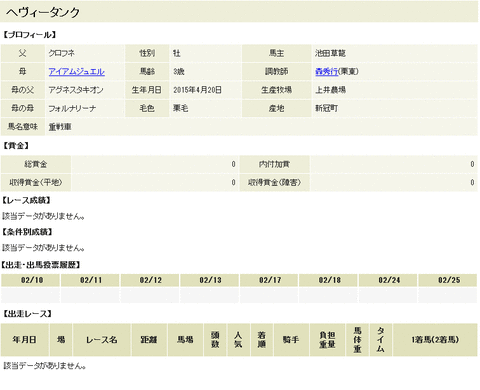Click the 02/17 date column header
This screenshot has width=480, height=390.
pyautogui.click(x=269, y=280)
